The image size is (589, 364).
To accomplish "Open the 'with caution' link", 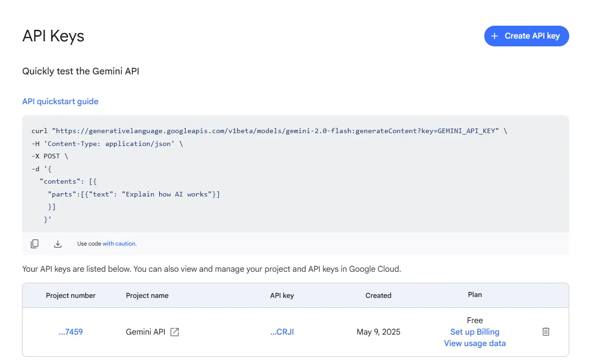I will tap(119, 244).
